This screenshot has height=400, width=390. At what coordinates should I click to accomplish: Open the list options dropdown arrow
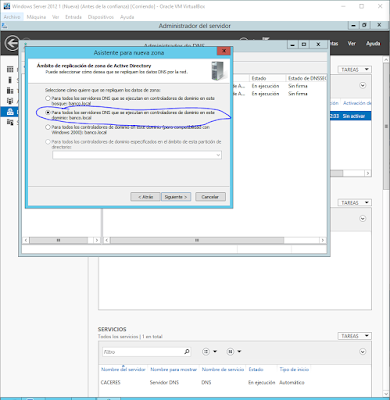(215, 352)
